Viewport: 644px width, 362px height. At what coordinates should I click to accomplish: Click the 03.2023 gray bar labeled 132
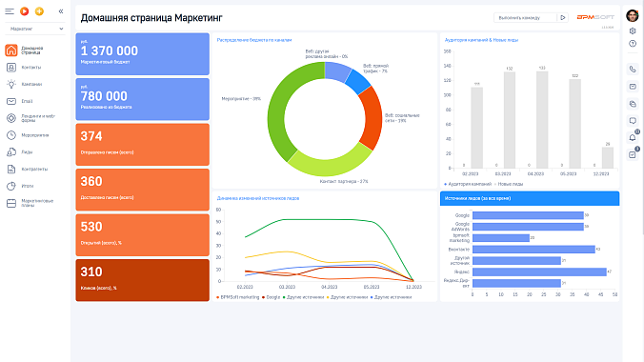pos(510,120)
